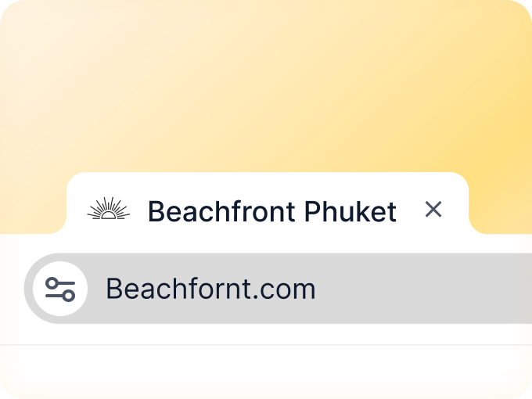This screenshot has height=399, width=532.
Task: Open the site settings icon in address bar
Action: pyautogui.click(x=60, y=289)
